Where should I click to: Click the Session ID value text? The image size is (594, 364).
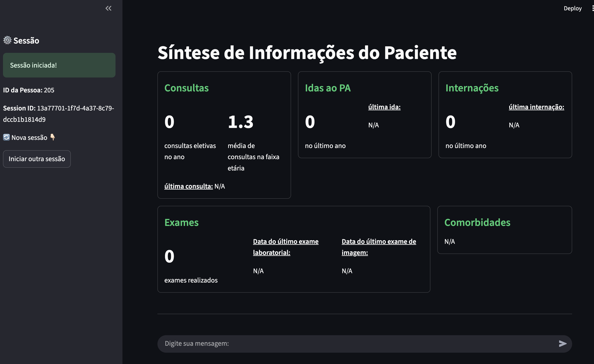pos(75,108)
